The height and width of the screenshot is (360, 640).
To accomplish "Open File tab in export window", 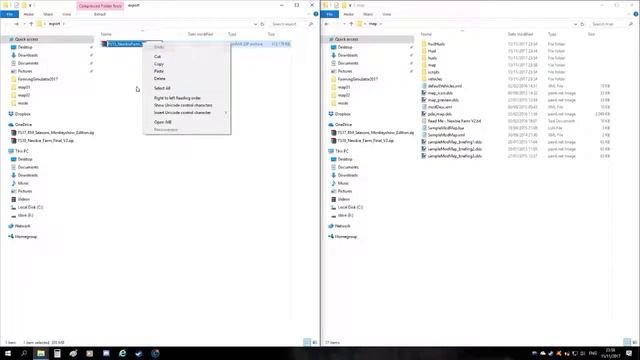I will point(9,14).
